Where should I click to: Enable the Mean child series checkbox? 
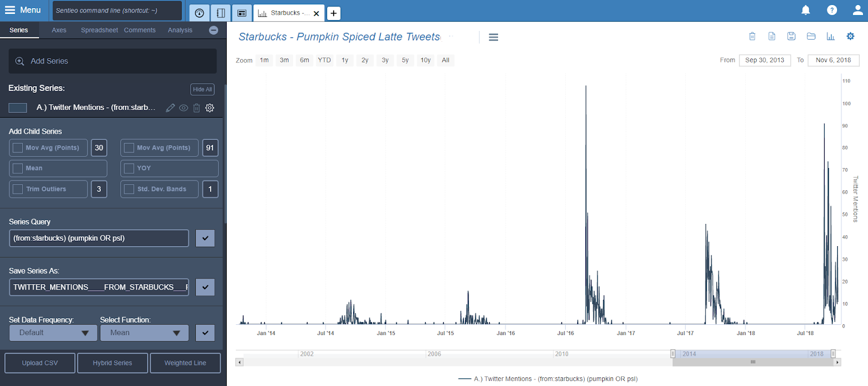click(x=17, y=168)
